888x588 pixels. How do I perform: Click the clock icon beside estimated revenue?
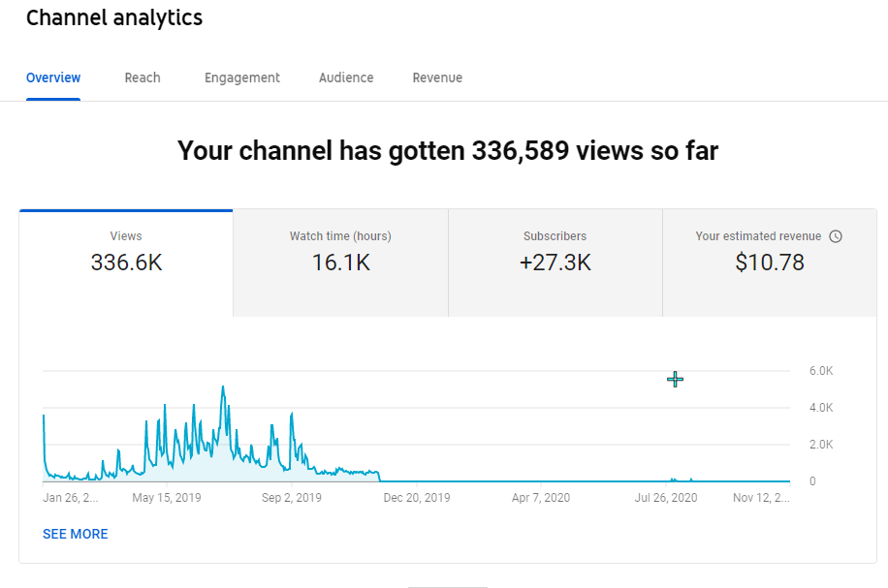coord(836,236)
